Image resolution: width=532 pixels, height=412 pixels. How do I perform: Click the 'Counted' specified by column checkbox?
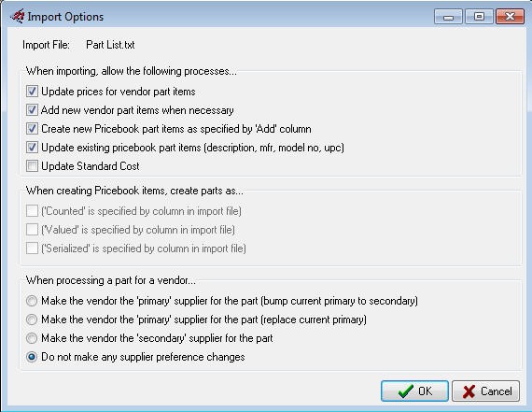click(32, 211)
